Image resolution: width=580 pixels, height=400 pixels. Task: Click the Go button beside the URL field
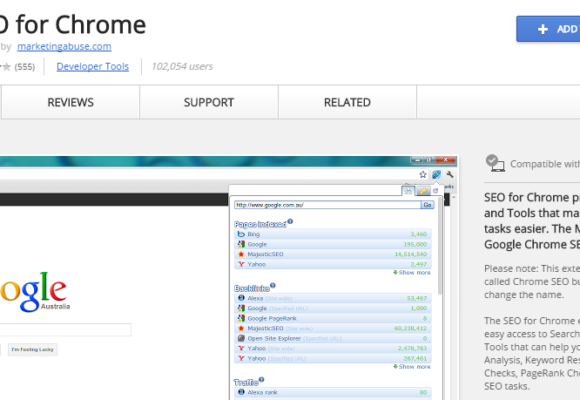428,205
